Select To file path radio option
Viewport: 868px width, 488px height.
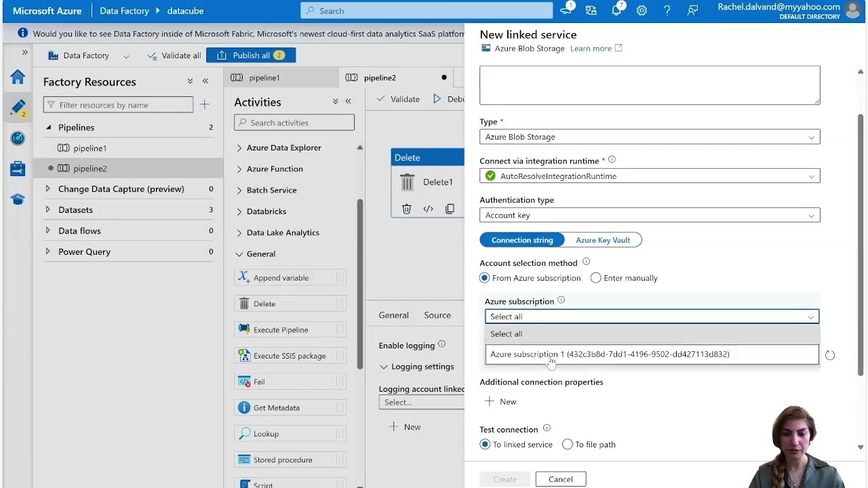(x=567, y=445)
